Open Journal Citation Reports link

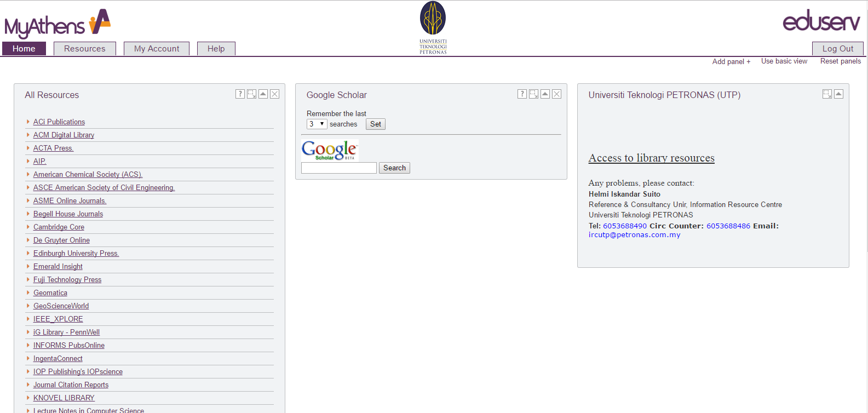(x=71, y=385)
